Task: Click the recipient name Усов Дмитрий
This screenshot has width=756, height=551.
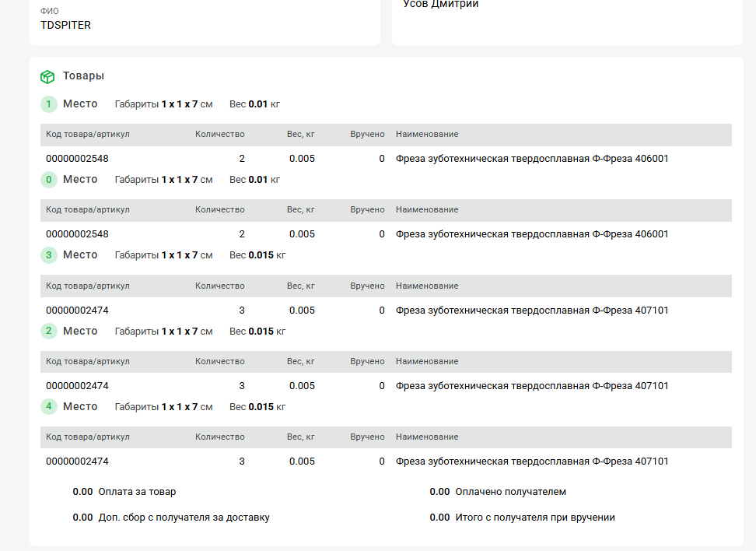Action: (440, 5)
